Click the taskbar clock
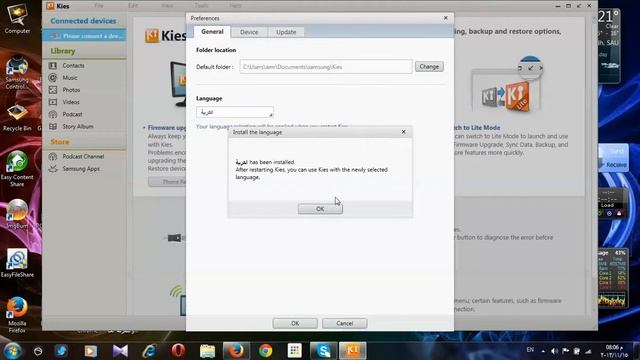The width and height of the screenshot is (640, 360). (613, 351)
